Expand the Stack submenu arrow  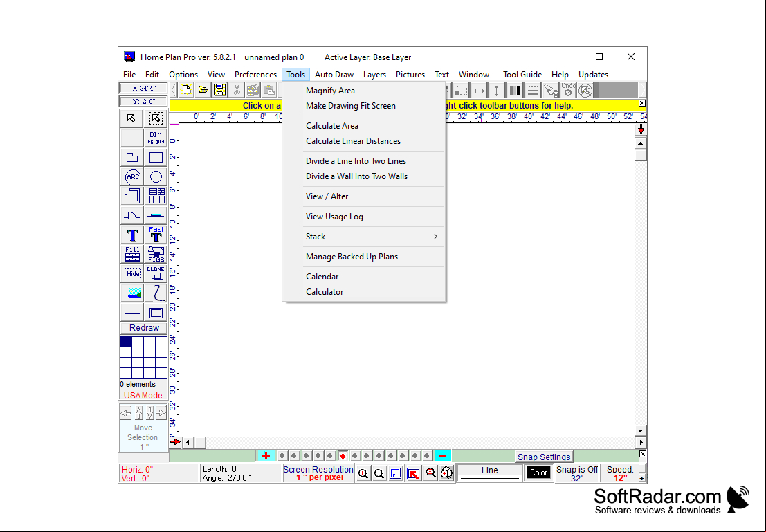[435, 237]
